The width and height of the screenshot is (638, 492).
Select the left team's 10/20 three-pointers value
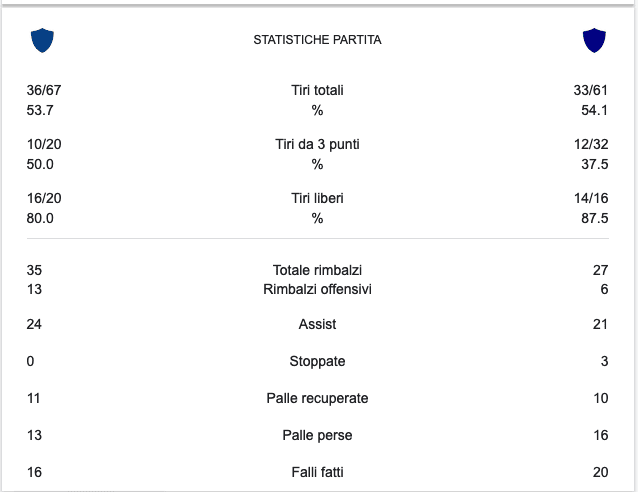tap(44, 144)
